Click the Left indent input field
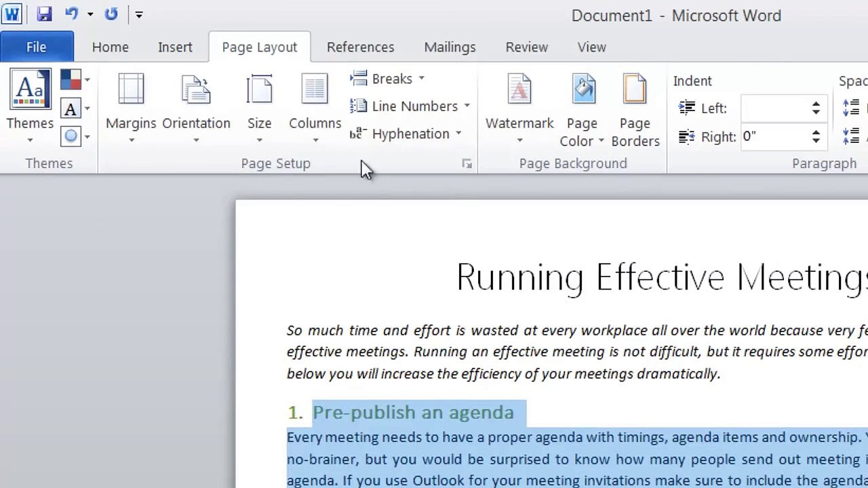Viewport: 868px width, 488px height. [x=774, y=108]
